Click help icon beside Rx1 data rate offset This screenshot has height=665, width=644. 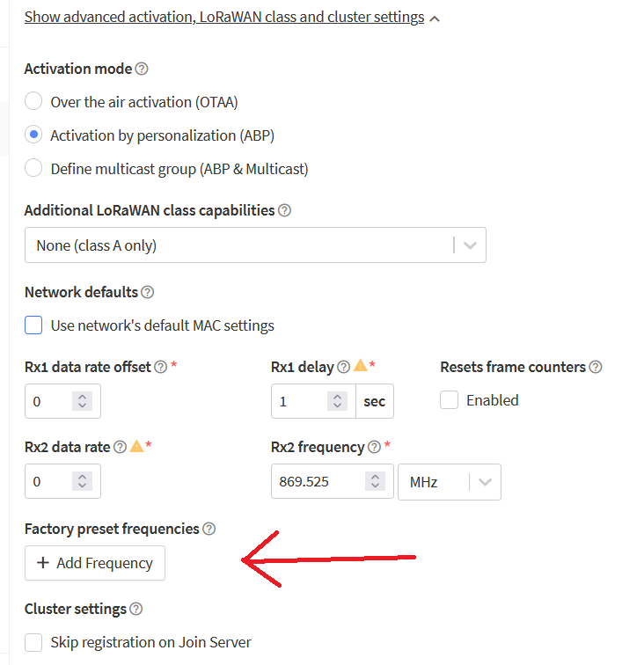pyautogui.click(x=160, y=367)
